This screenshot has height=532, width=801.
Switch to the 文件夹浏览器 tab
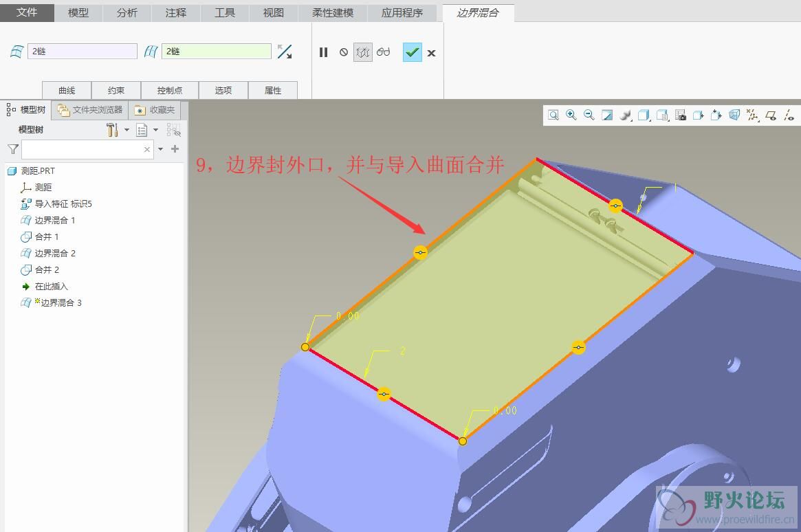click(x=90, y=110)
